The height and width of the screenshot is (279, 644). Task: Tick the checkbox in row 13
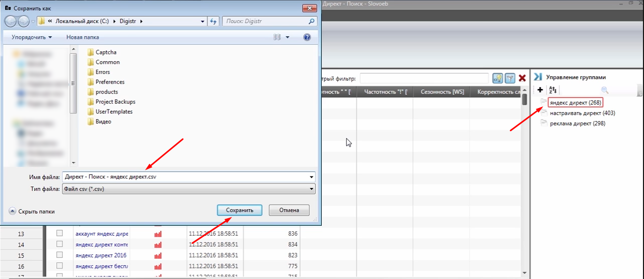click(60, 233)
